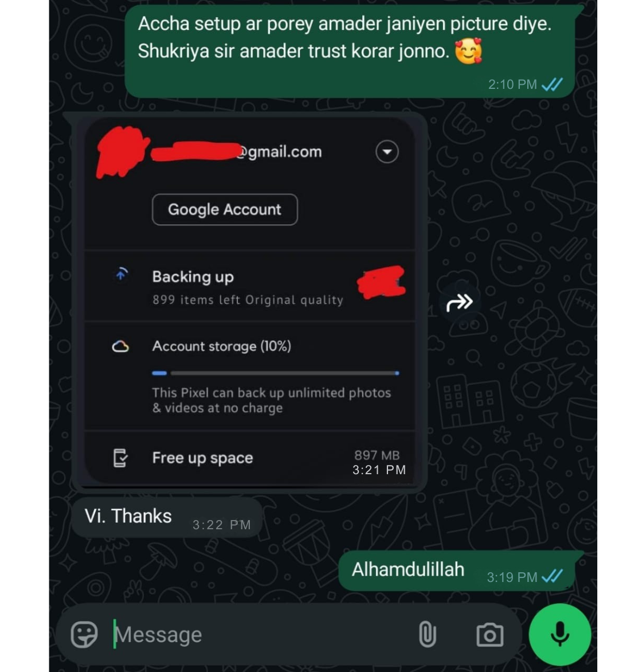Screen dimensions: 619x672
Task: Select the Backing up row
Action: [x=250, y=286]
